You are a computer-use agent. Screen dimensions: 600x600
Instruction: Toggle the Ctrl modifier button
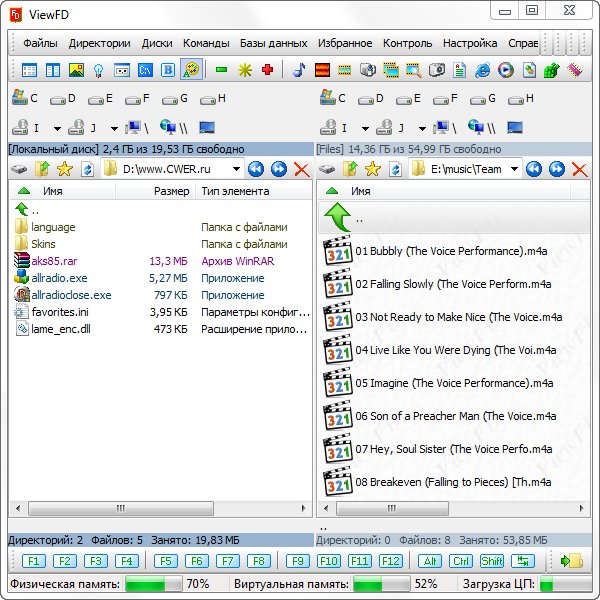click(x=460, y=561)
